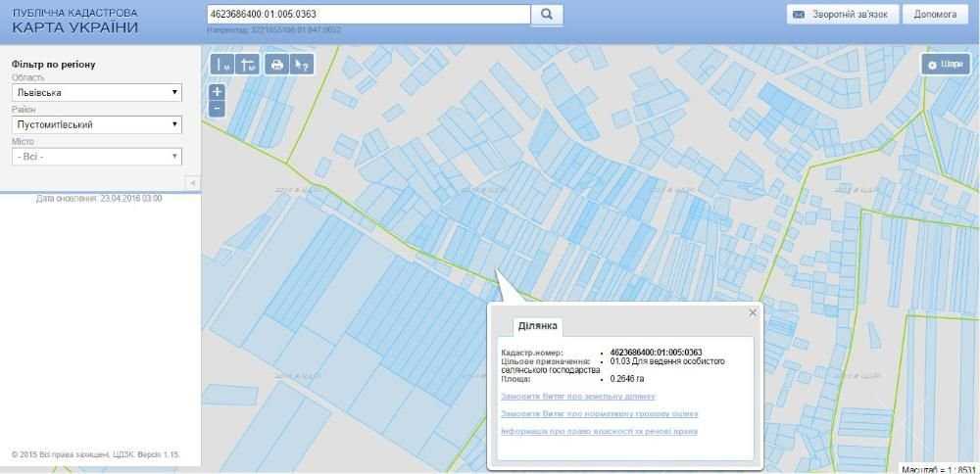Click the magnifier search button
Image resolution: width=980 pixels, height=474 pixels.
pyautogui.click(x=547, y=15)
